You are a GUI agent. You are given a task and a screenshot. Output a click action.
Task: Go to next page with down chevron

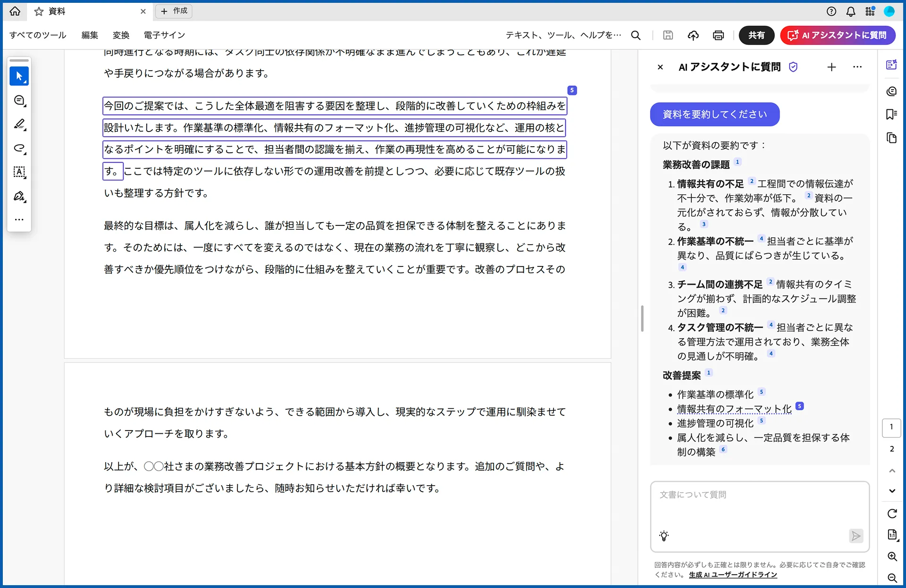coord(892,491)
